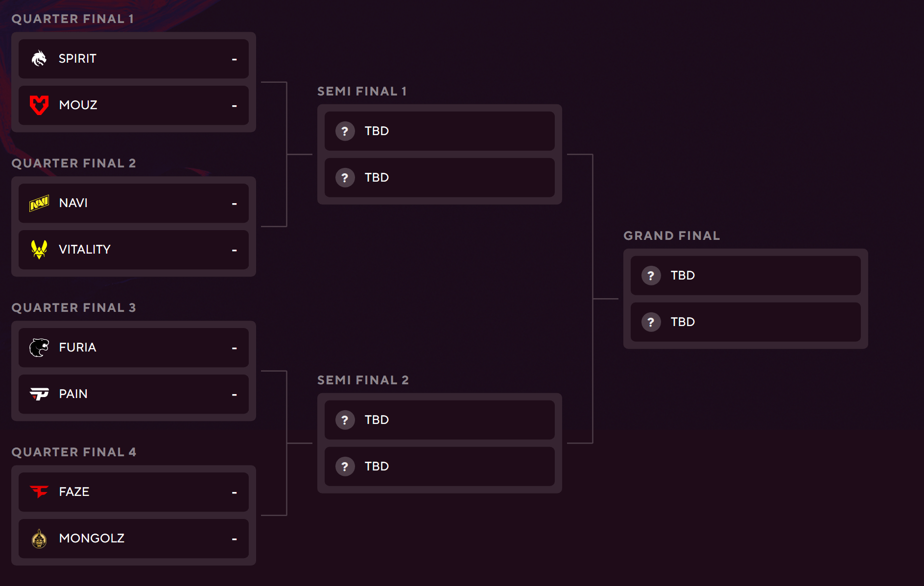This screenshot has width=924, height=586.
Task: Click the Grand Final heading
Action: [x=671, y=235]
